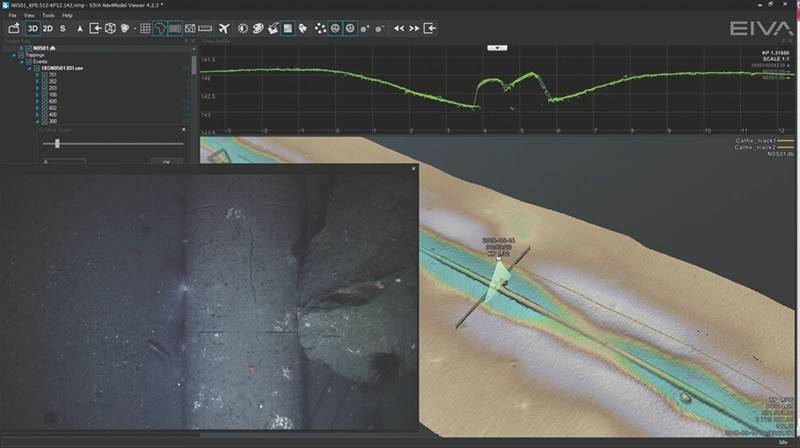The height and width of the screenshot is (448, 800).
Task: Close the seabed camera image pane
Action: tap(413, 168)
